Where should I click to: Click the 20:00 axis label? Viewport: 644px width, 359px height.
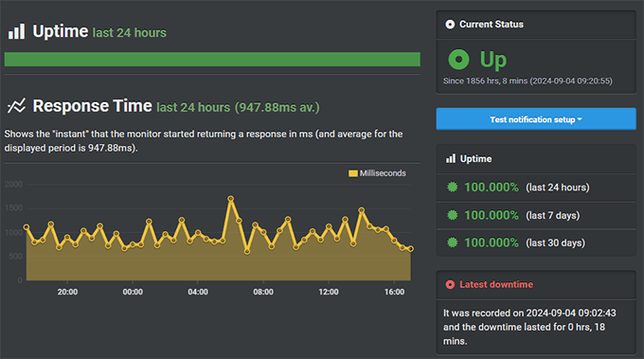coord(67,292)
